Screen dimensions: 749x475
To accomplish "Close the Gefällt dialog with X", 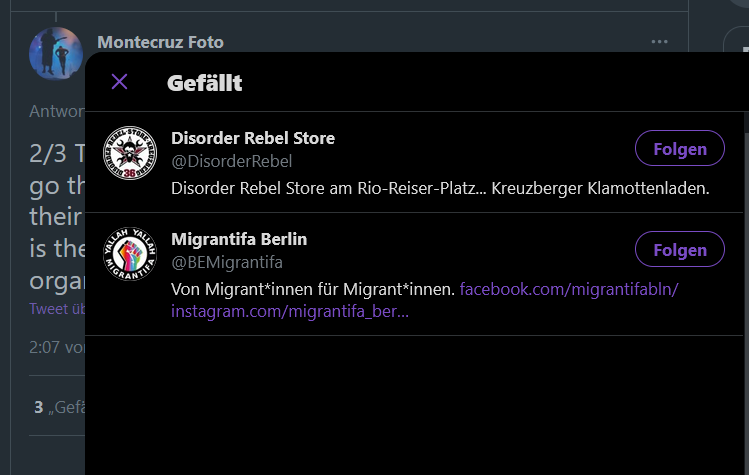I will 119,82.
